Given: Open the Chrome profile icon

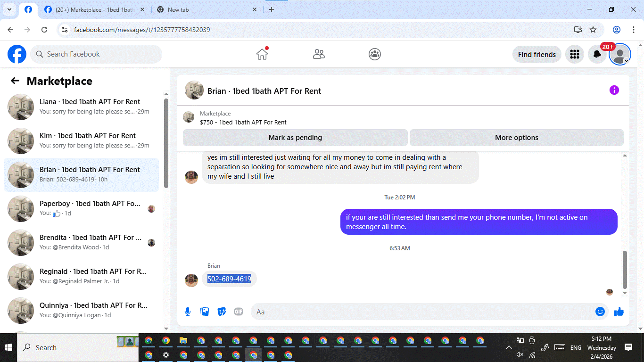Looking at the screenshot, I should 617,30.
